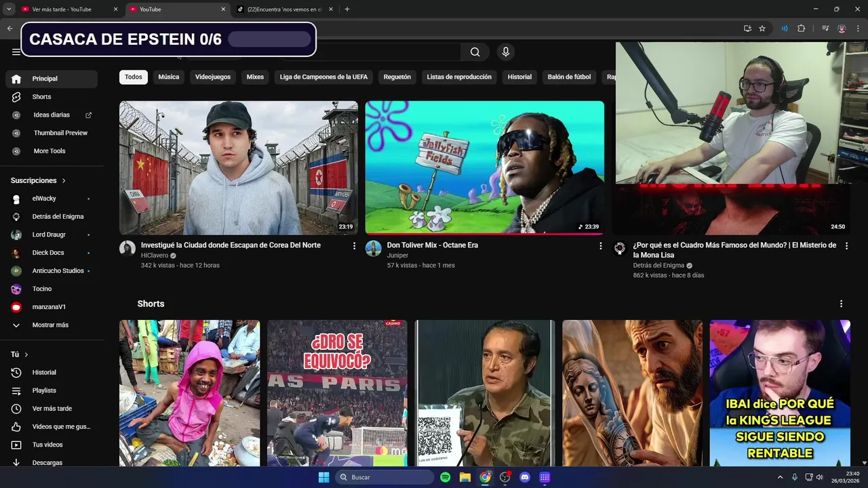Select Balón de fútbol filter chip
The image size is (868, 488).
tap(569, 77)
